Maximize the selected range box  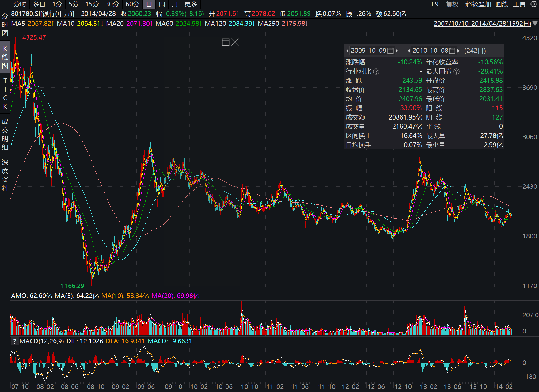point(226,42)
